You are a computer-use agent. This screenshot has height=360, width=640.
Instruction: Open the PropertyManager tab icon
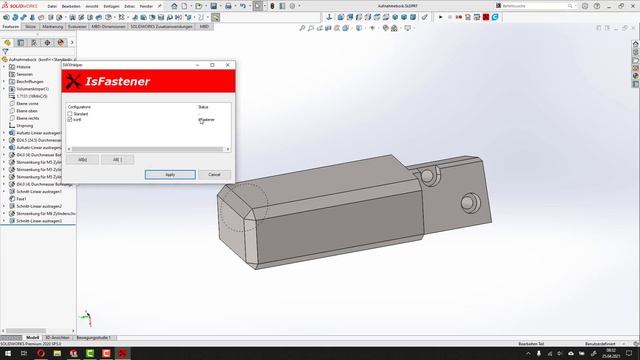coord(21,42)
